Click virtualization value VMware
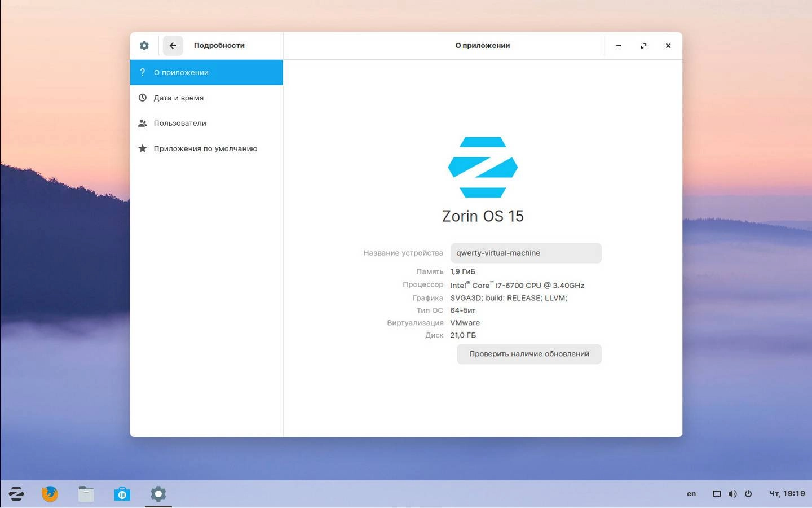812x508 pixels. tap(465, 323)
